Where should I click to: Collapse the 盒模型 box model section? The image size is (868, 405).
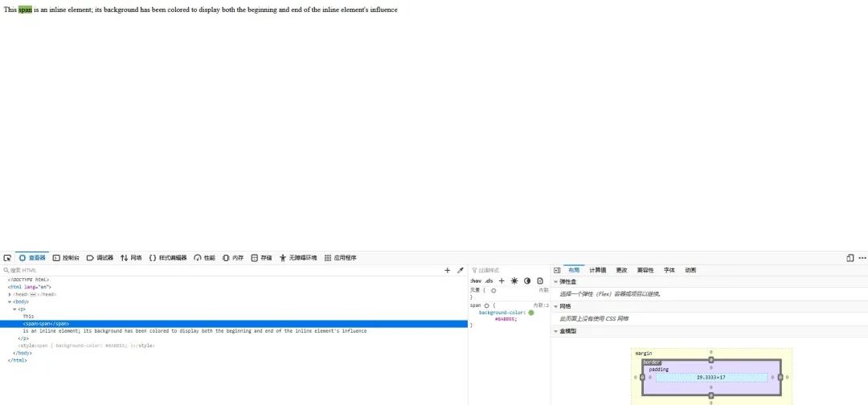(x=556, y=331)
